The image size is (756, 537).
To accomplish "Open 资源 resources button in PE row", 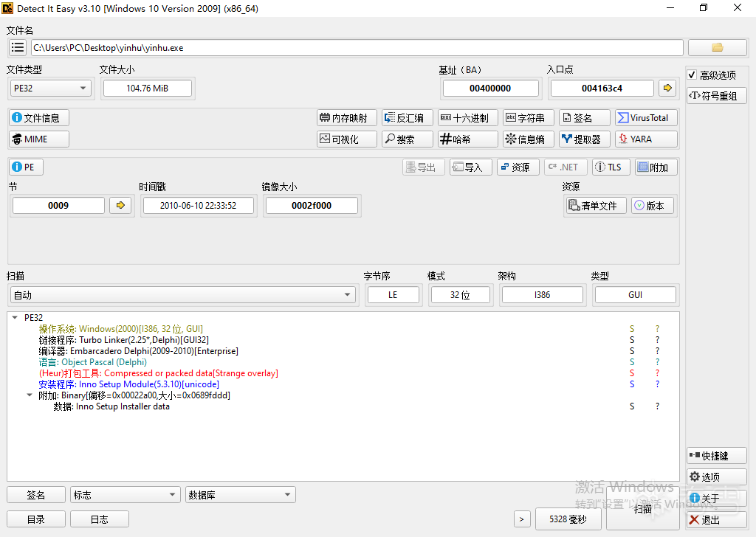I will 518,167.
